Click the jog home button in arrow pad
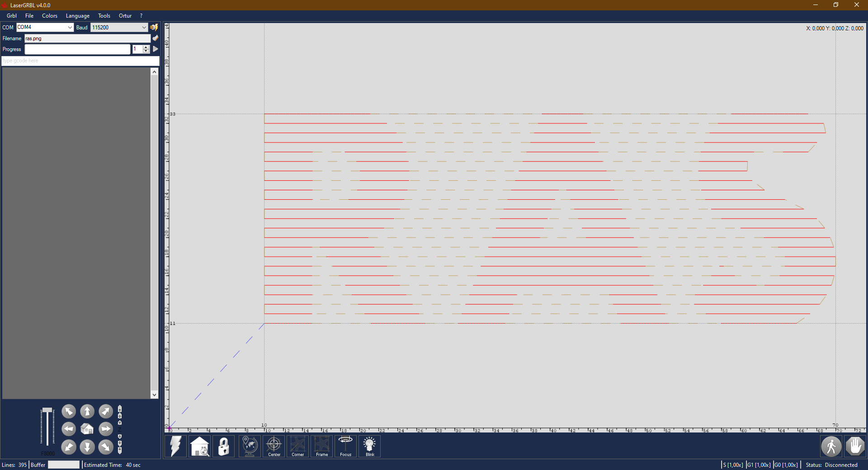 [x=87, y=429]
